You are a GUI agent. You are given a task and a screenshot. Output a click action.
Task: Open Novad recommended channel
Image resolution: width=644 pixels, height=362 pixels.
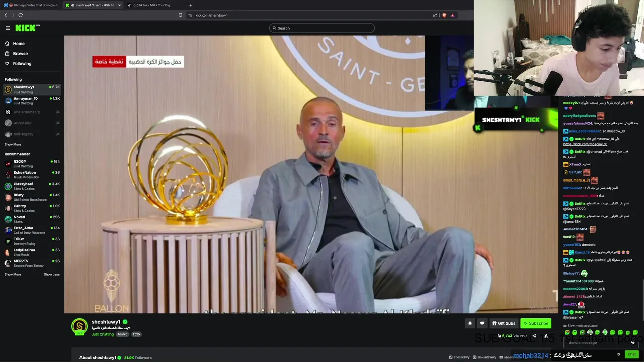tap(32, 219)
